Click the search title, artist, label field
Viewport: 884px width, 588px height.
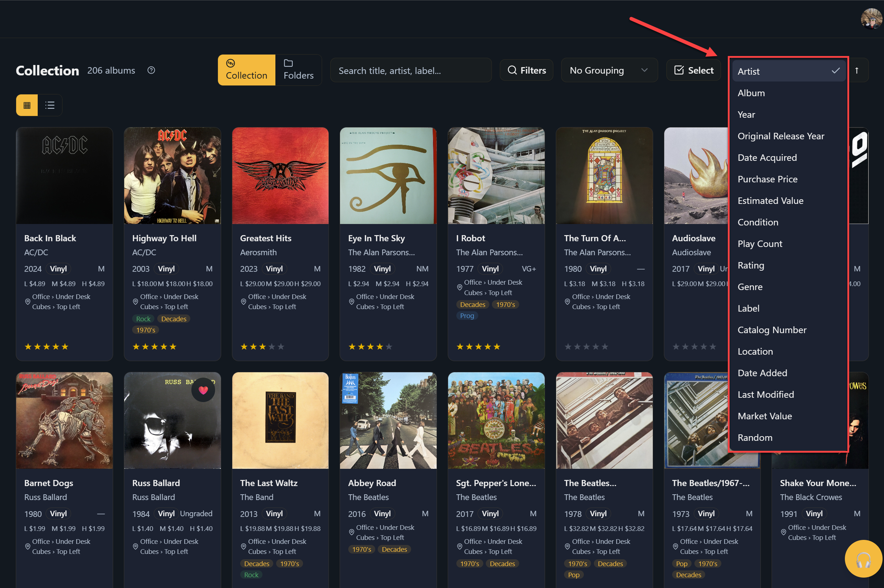(411, 70)
